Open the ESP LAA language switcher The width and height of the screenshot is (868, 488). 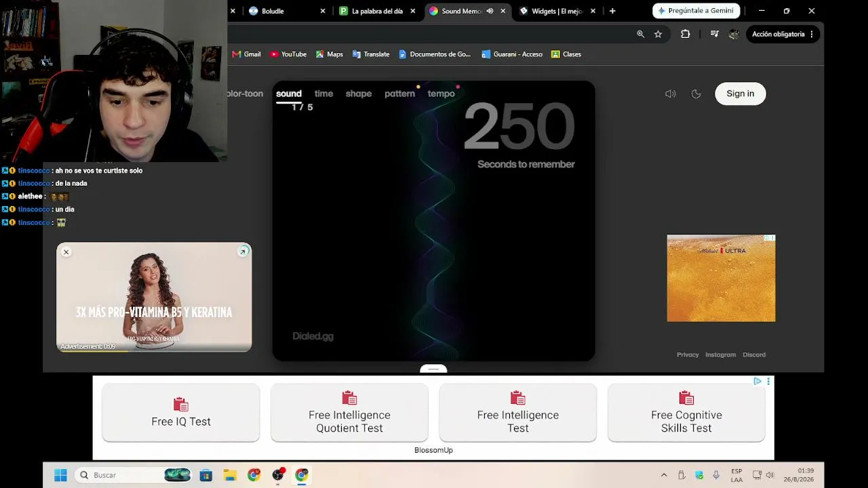point(736,475)
